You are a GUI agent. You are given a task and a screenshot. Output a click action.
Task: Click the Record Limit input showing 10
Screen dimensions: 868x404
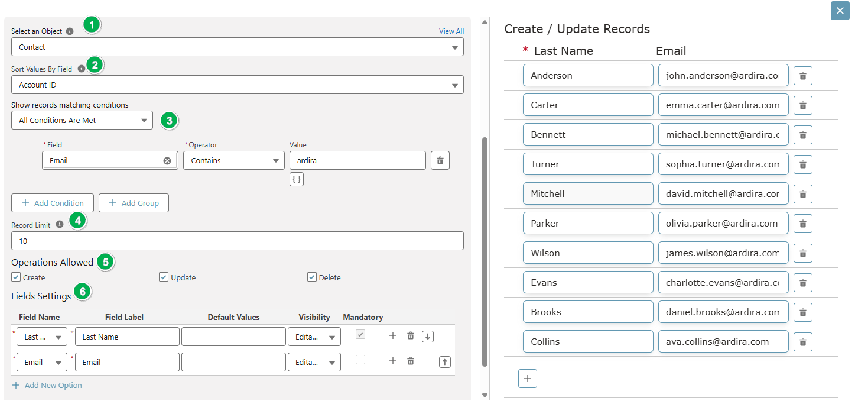tap(238, 241)
